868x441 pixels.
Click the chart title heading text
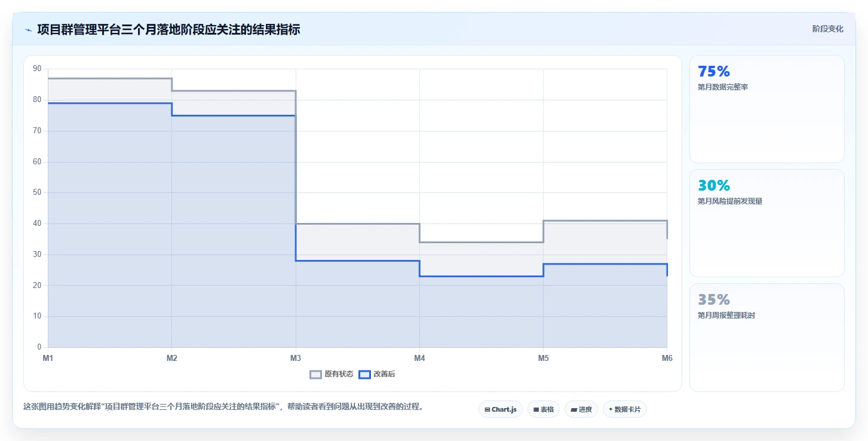(168, 29)
